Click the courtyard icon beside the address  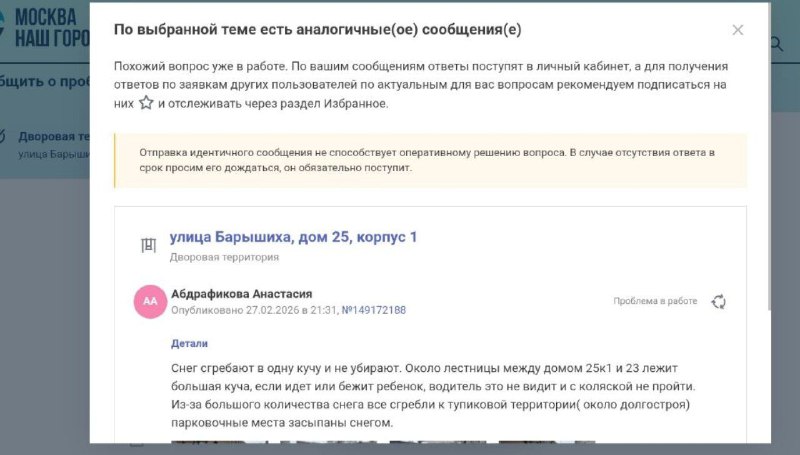pyautogui.click(x=149, y=244)
